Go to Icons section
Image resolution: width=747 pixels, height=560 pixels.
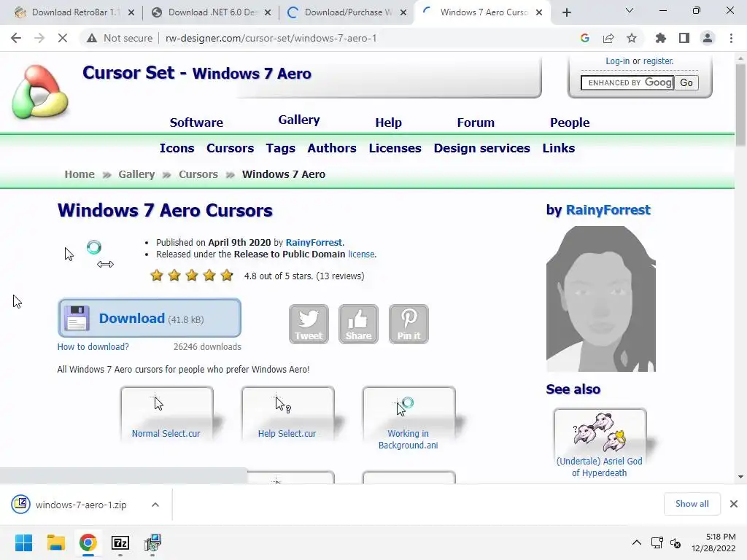point(177,148)
